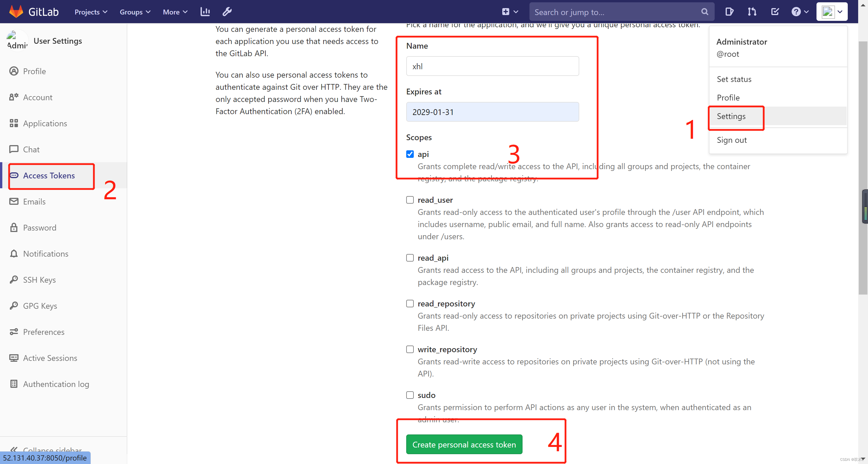Click the search magnifier icon
This screenshot has width=868, height=464.
[x=704, y=12]
